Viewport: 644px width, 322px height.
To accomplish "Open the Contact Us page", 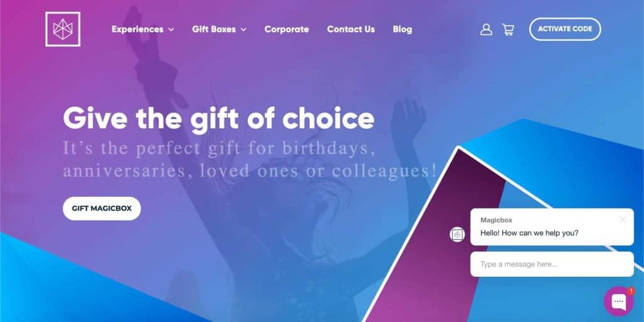I will (x=351, y=29).
